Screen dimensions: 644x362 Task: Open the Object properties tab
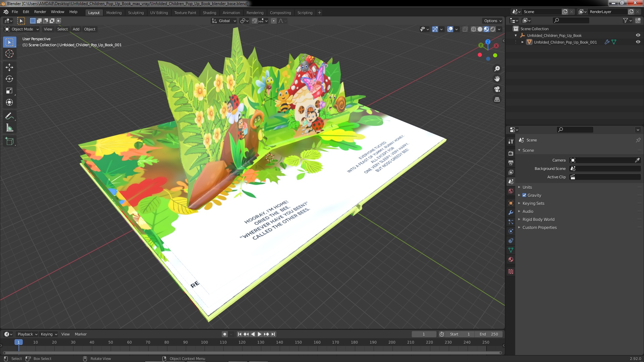pos(511,203)
